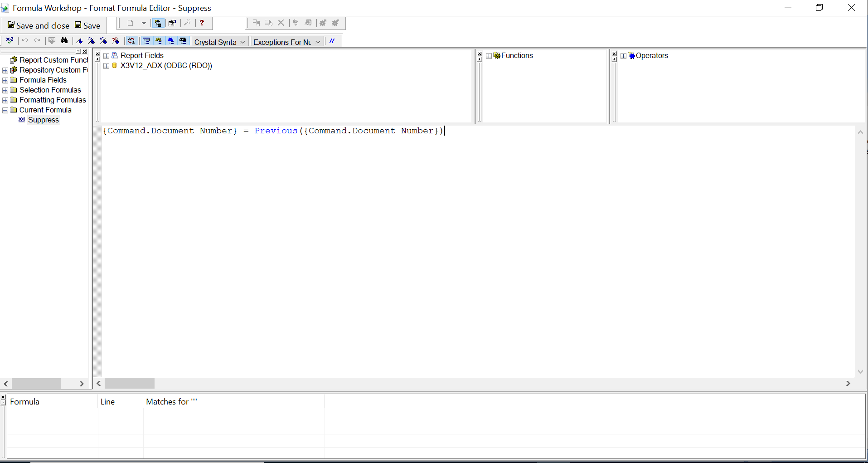Image resolution: width=868 pixels, height=463 pixels.
Task: Click the formula editor horizontal scrollbar thumb
Action: tap(130, 384)
